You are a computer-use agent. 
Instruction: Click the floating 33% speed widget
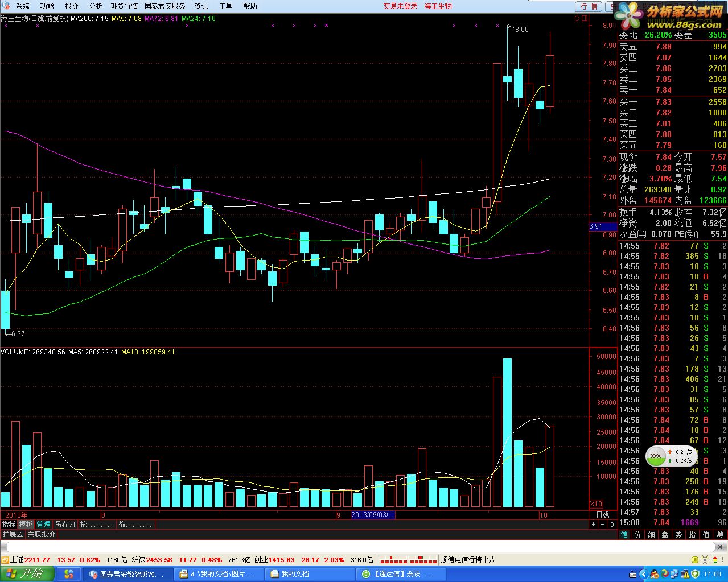[x=671, y=456]
